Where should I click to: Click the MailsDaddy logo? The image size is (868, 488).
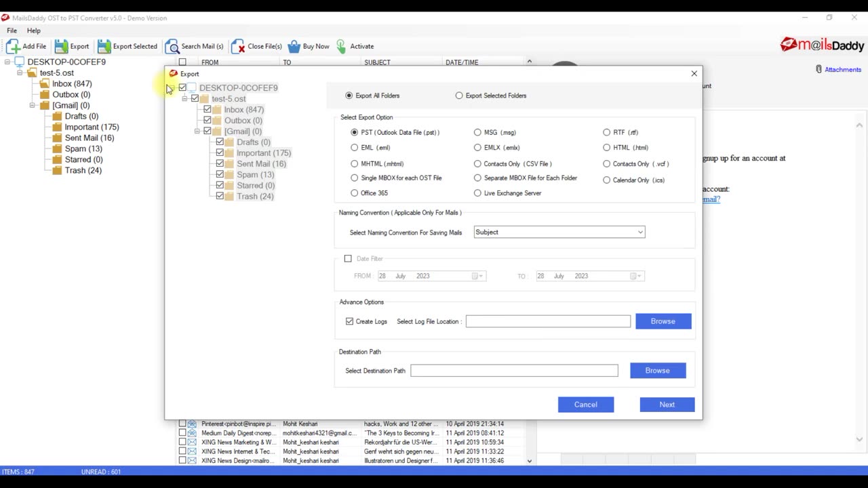coord(822,45)
